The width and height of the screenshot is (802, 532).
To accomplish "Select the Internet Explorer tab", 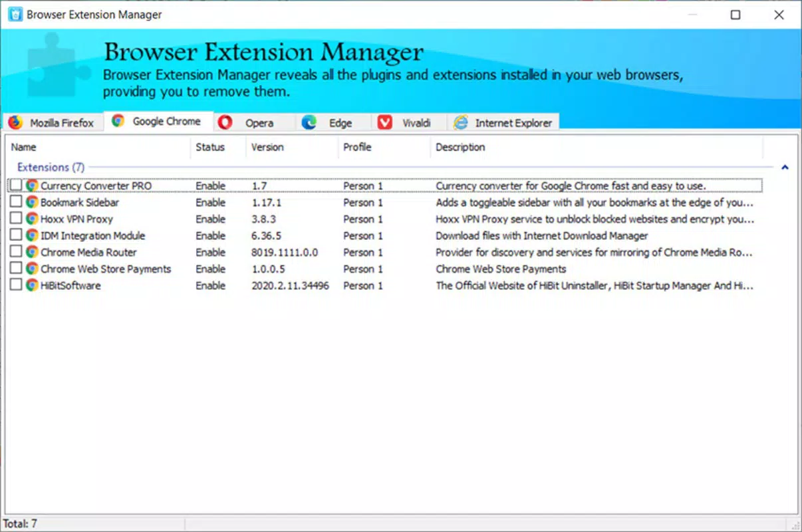I will (504, 123).
